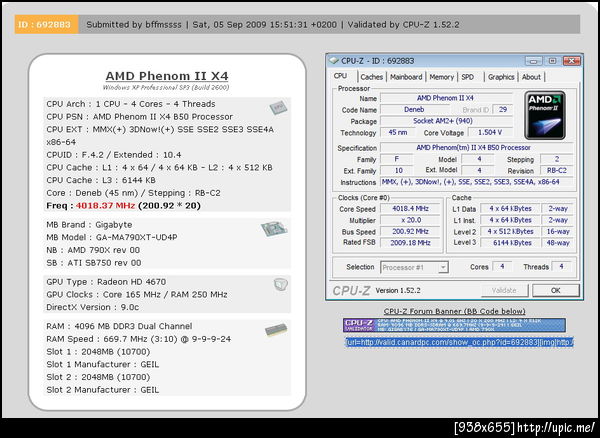Click the GPU Type Radeon HD 4670 line
Viewport: 600px width, 438px height.
(106, 282)
